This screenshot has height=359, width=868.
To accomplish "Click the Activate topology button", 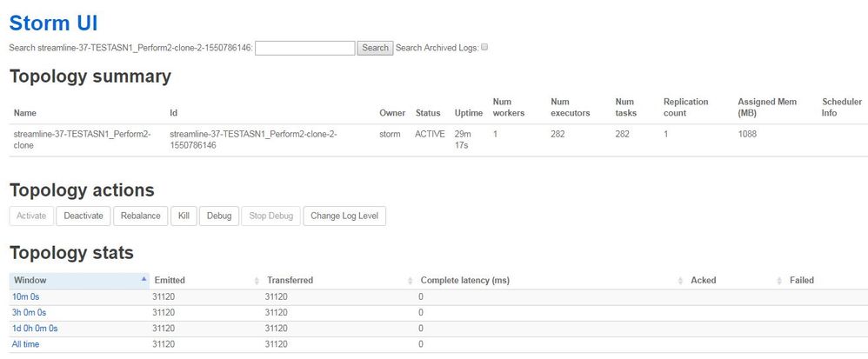I will pyautogui.click(x=32, y=216).
